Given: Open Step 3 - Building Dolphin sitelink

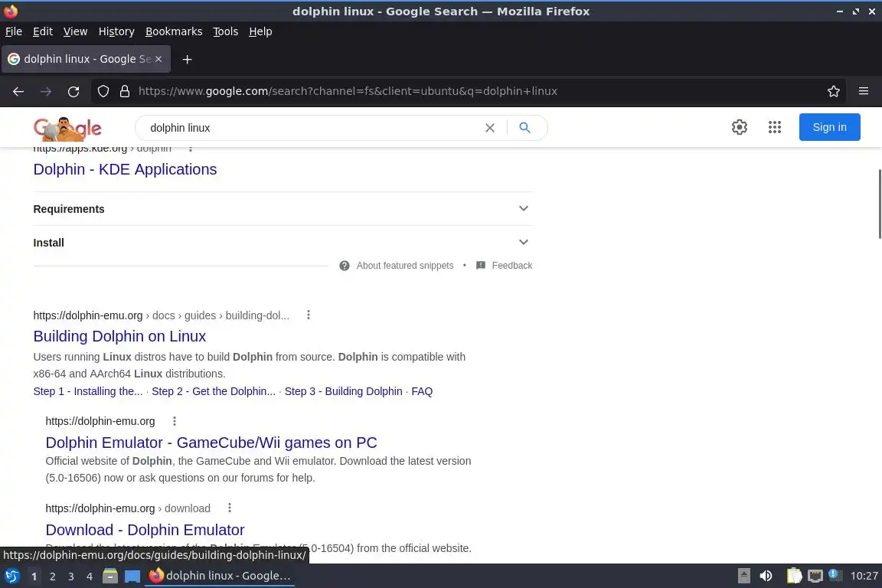Looking at the screenshot, I should pos(344,391).
